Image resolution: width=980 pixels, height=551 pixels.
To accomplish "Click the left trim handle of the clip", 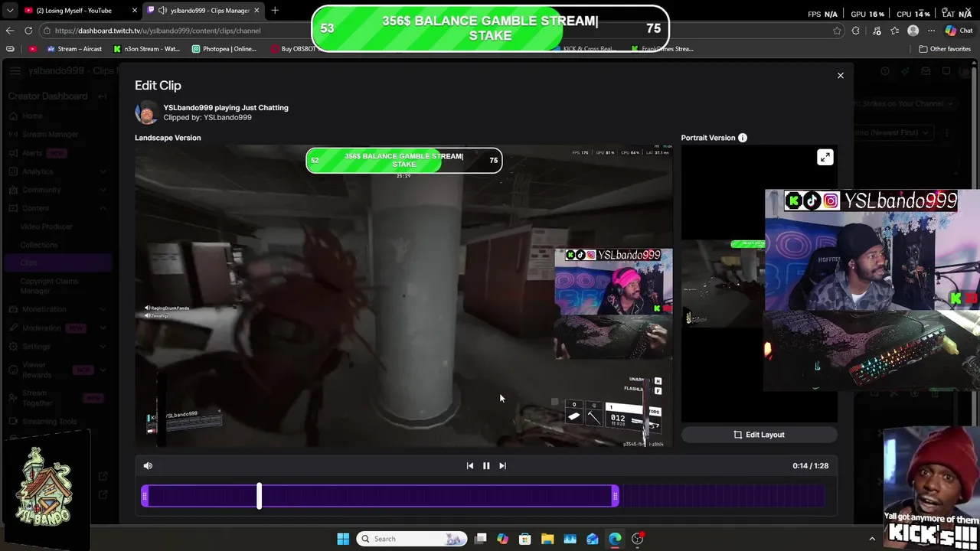I will [145, 497].
